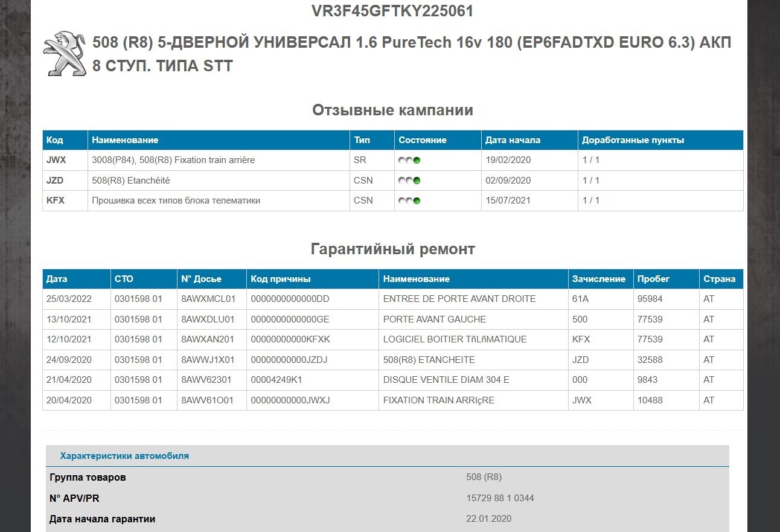The height and width of the screenshot is (532, 780).
Task: Click the start date 19/02/2020
Action: (x=508, y=160)
